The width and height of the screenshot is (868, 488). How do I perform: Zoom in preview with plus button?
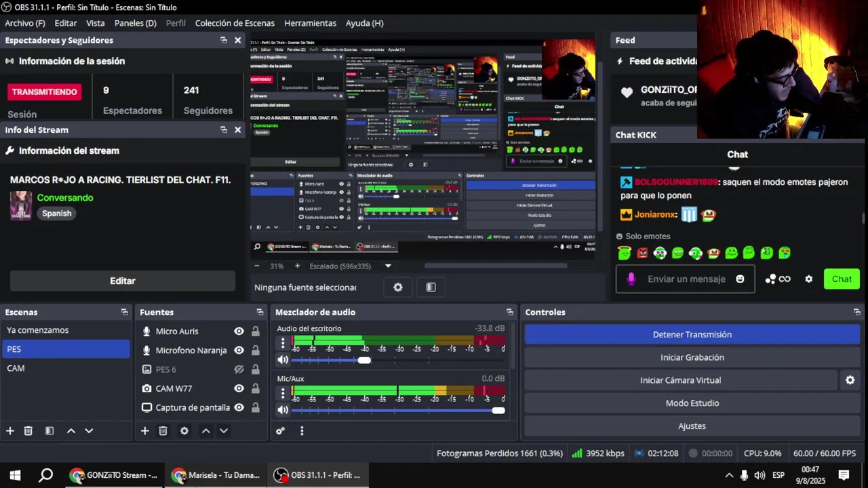coord(297,266)
